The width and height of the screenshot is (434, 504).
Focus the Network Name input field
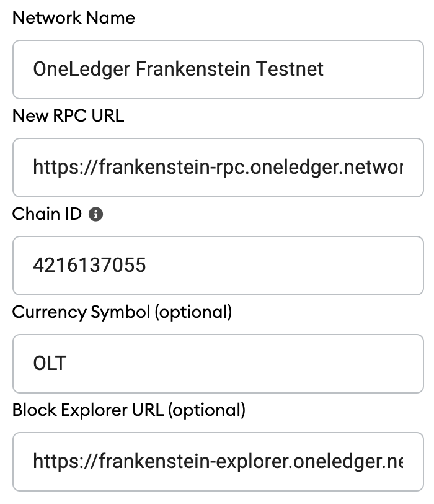tap(217, 69)
